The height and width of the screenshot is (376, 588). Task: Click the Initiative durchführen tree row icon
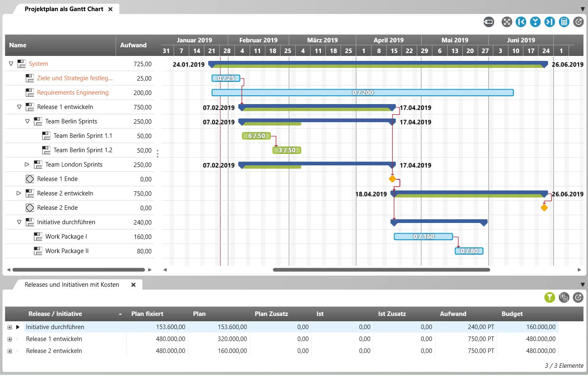tap(30, 222)
